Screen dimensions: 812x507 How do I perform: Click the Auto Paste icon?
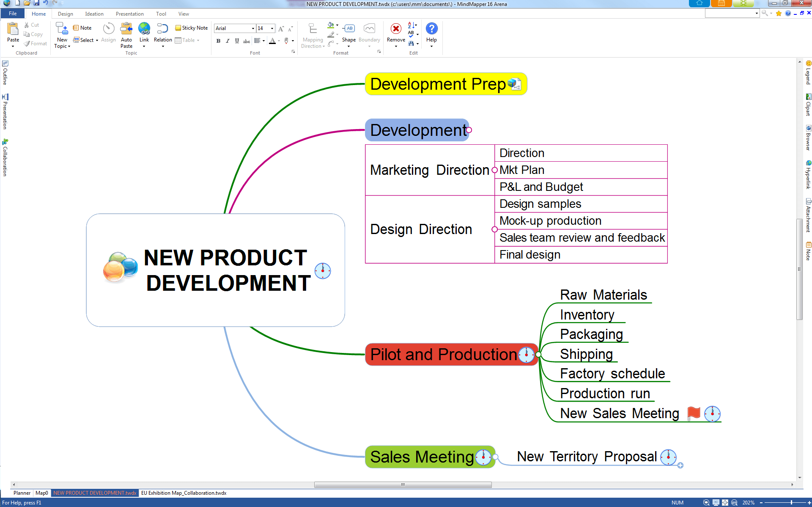coord(126,29)
